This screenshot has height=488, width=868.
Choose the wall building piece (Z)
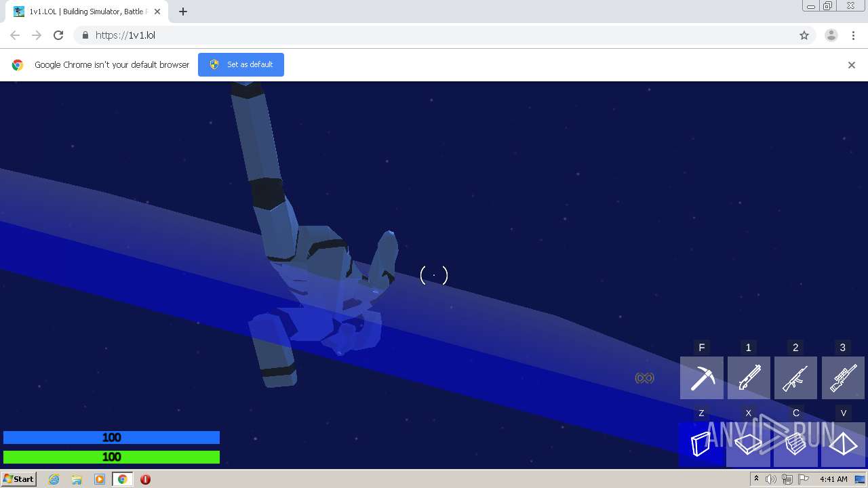(x=702, y=444)
